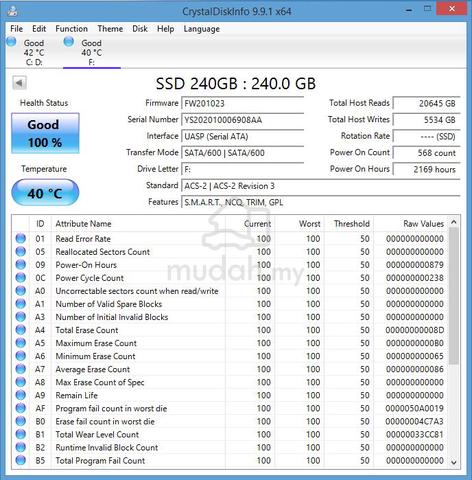The image size is (472, 480).
Task: Open the Function menu
Action: [71, 29]
